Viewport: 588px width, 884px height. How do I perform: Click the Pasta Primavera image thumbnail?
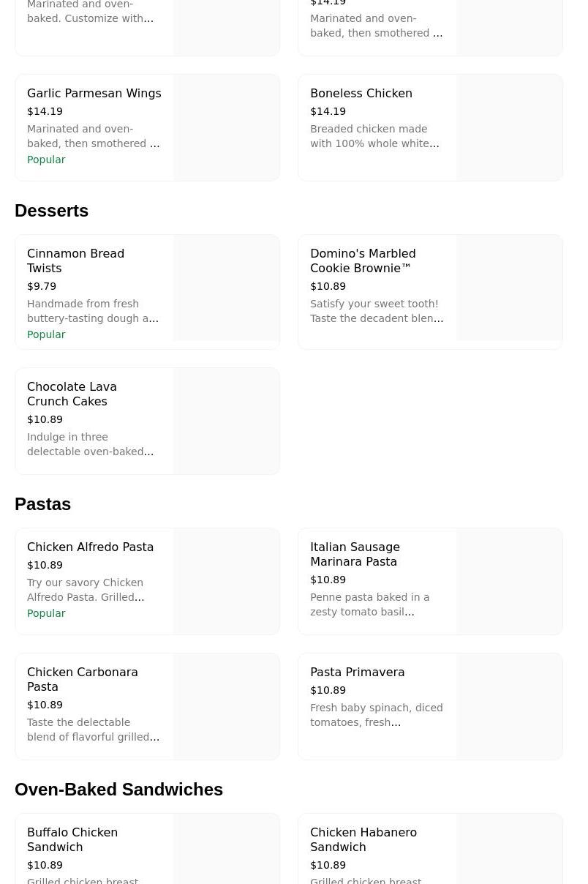pos(510,706)
